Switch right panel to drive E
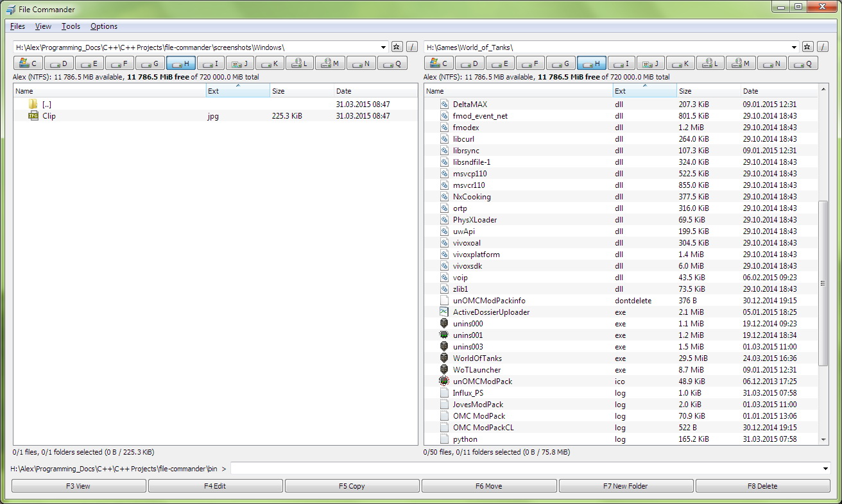This screenshot has width=842, height=504. pyautogui.click(x=501, y=63)
